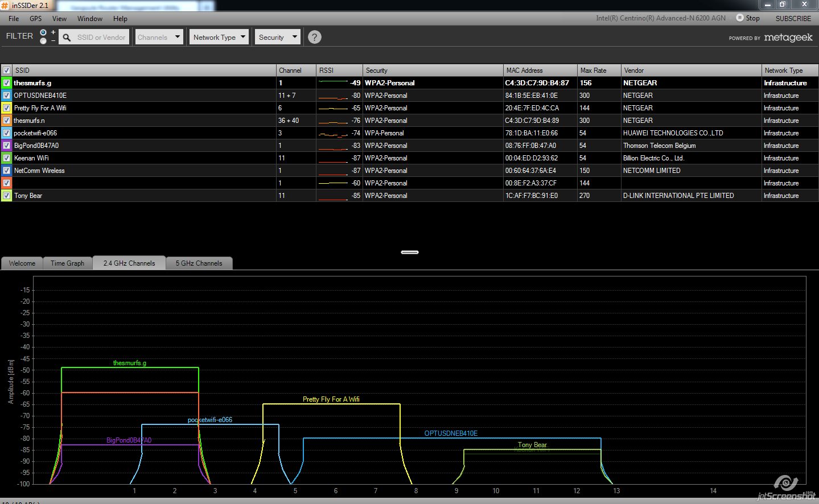Sort by the Channel column header
The image size is (819, 504).
click(x=296, y=71)
